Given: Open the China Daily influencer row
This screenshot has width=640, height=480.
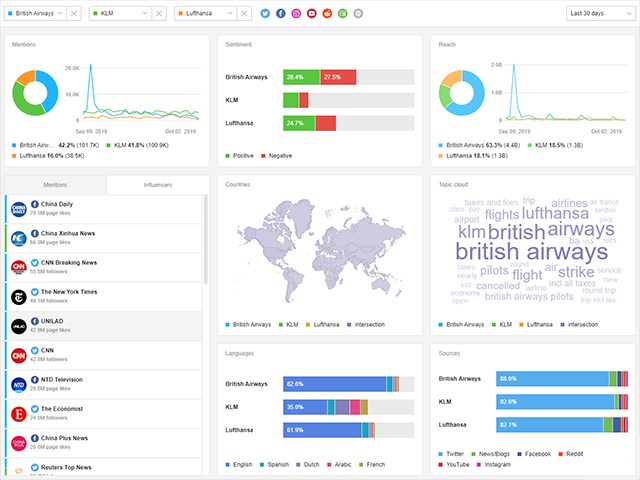Looking at the screenshot, I should [x=104, y=209].
